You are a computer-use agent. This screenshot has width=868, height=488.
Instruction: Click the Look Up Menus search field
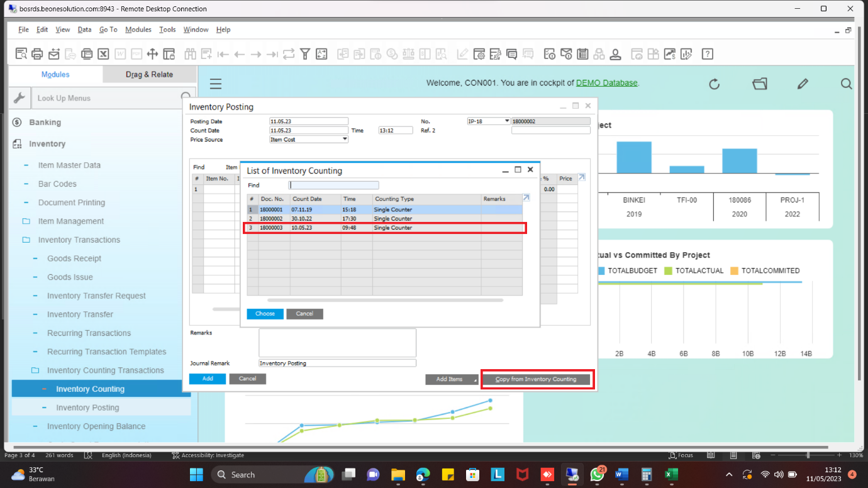coord(107,98)
